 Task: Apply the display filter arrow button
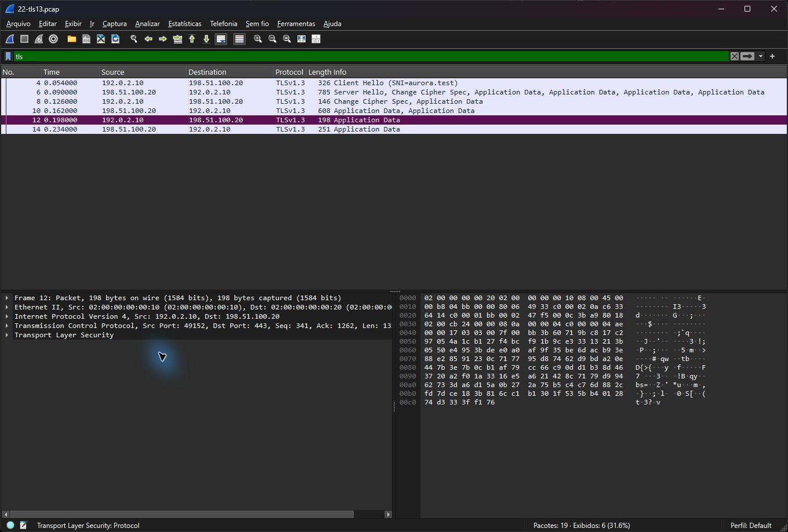[747, 56]
